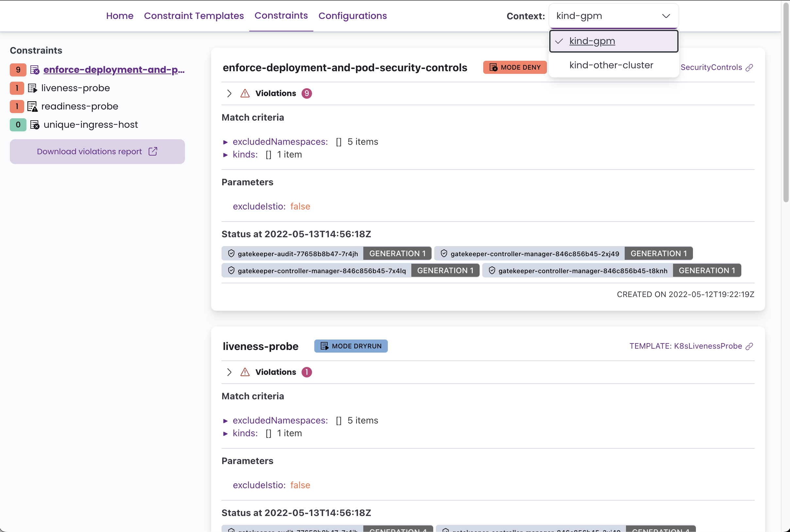Click shield icon on gatekeeper-audit-77658b8b47-7r4jh
Screen dimensions: 790x532
[231, 254]
